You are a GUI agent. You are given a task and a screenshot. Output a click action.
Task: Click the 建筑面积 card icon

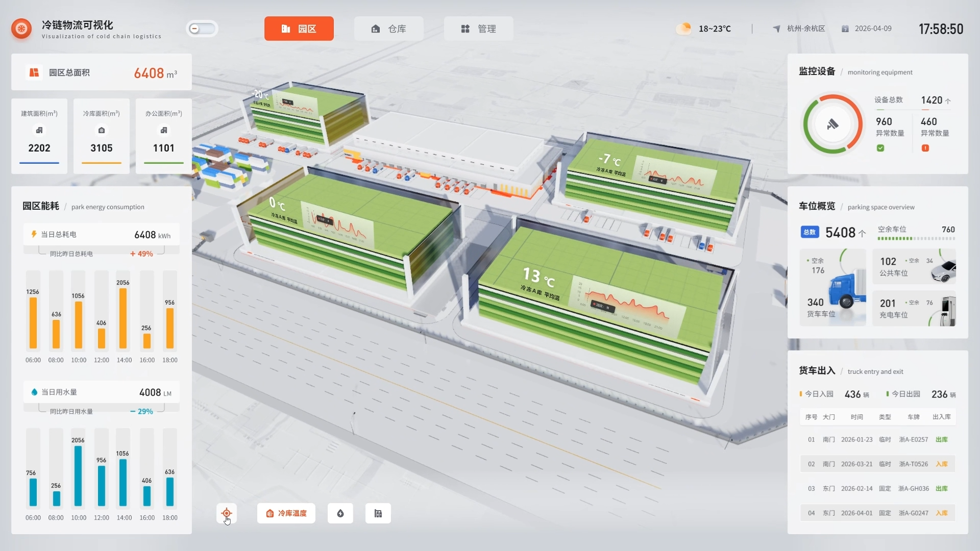[39, 130]
